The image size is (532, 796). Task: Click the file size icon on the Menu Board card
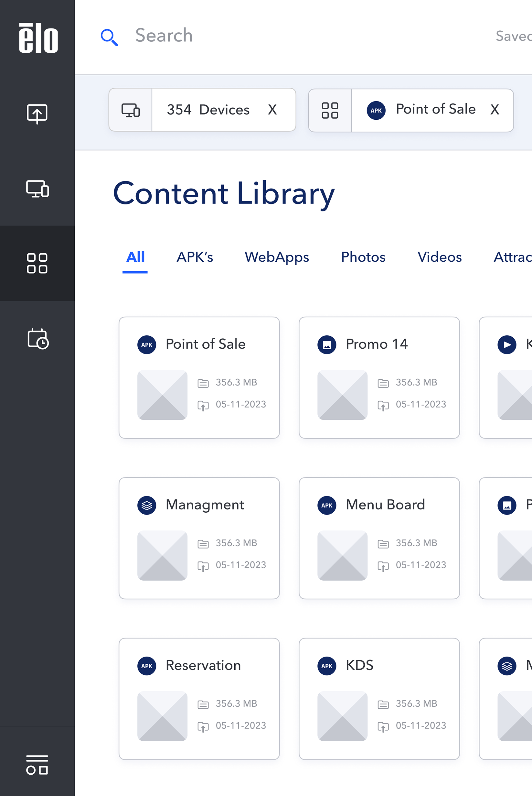coord(383,544)
